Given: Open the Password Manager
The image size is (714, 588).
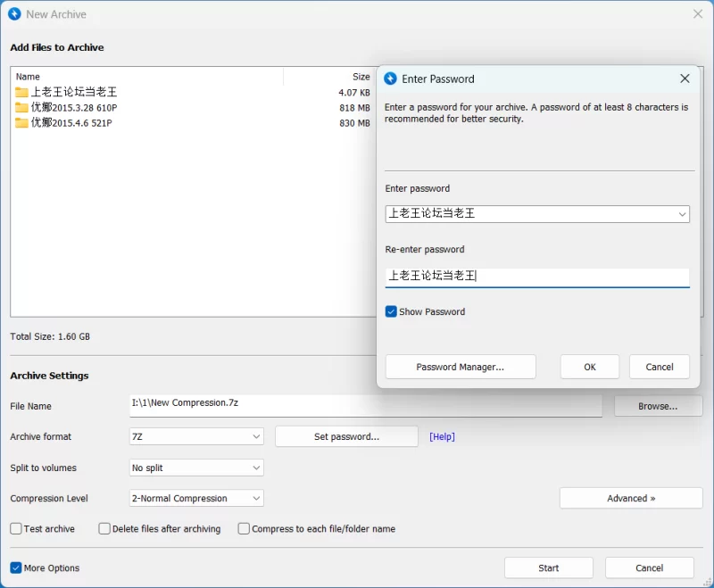Looking at the screenshot, I should pos(461,367).
